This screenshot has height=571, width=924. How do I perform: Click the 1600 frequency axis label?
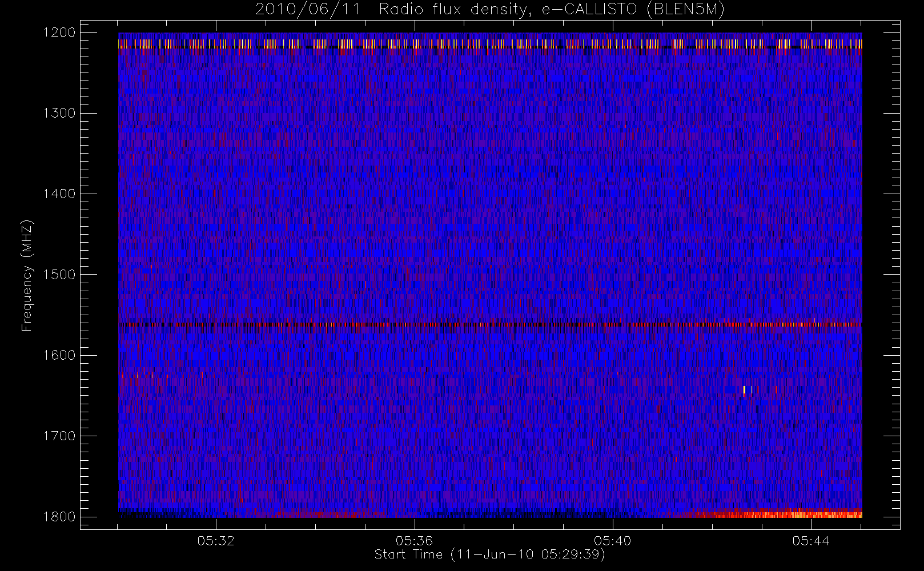click(59, 355)
